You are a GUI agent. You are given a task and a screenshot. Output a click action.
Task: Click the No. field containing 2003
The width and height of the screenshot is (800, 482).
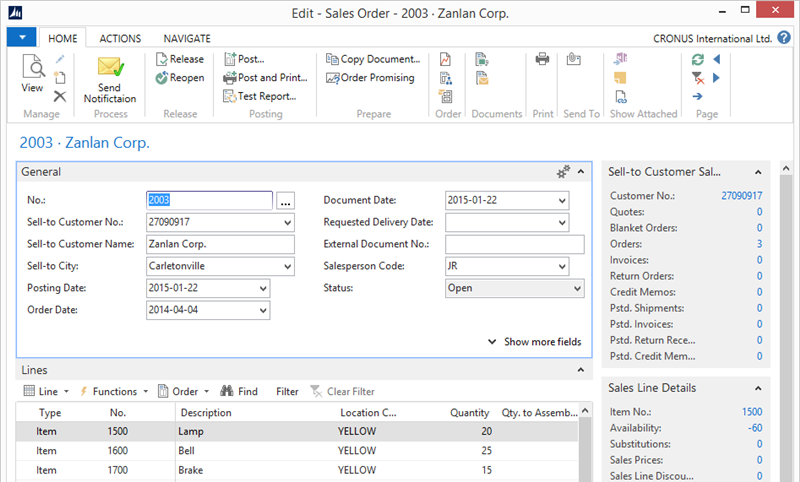coord(209,200)
